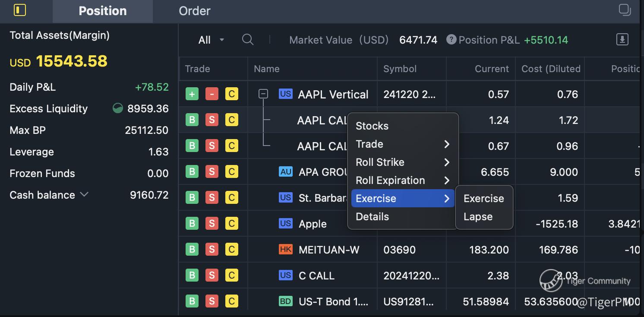Click Buy button in St. Barbara row

[x=192, y=198]
